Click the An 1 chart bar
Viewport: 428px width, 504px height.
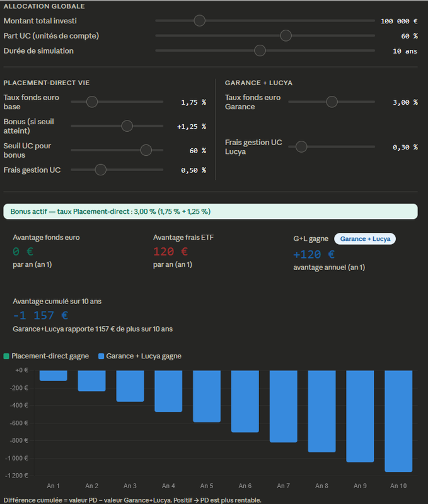pyautogui.click(x=54, y=376)
